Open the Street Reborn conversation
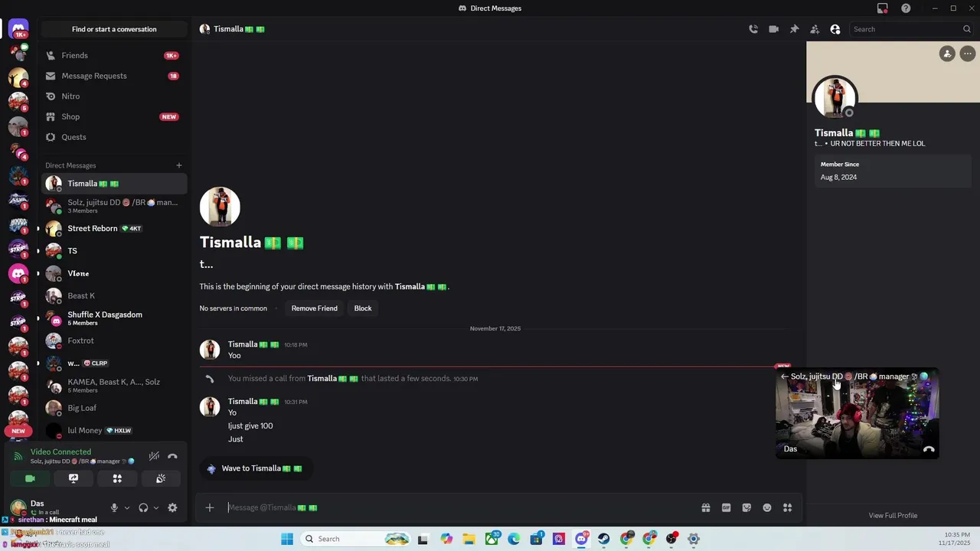 pyautogui.click(x=114, y=228)
